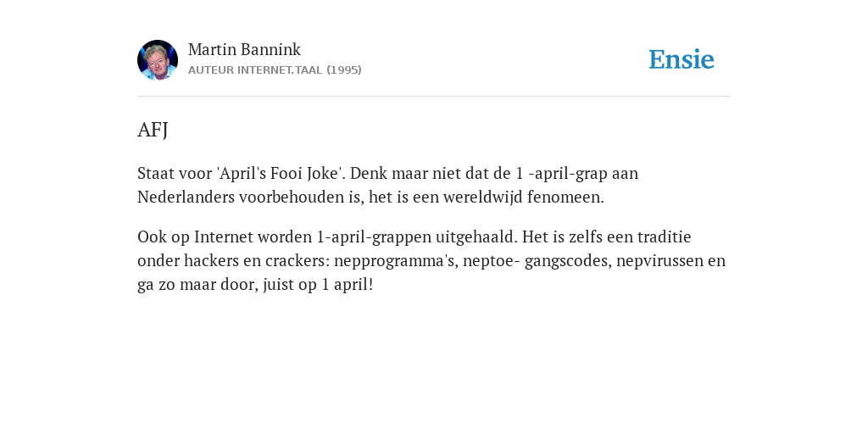Click the year (1995) beside the subtitle

tap(344, 70)
